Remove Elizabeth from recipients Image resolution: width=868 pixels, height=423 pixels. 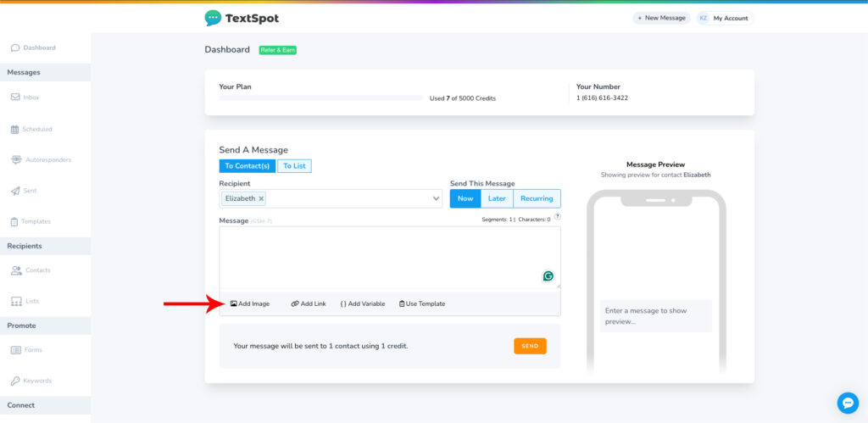click(261, 198)
